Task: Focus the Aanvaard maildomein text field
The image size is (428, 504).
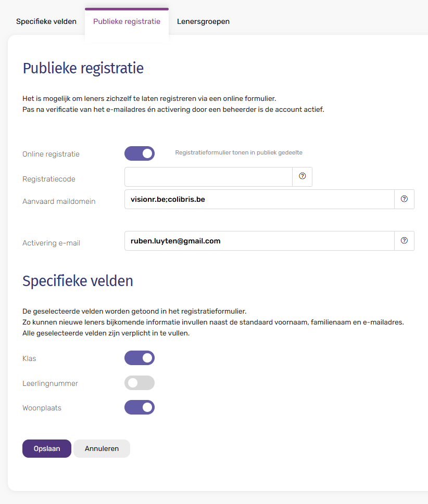Action: coord(259,199)
